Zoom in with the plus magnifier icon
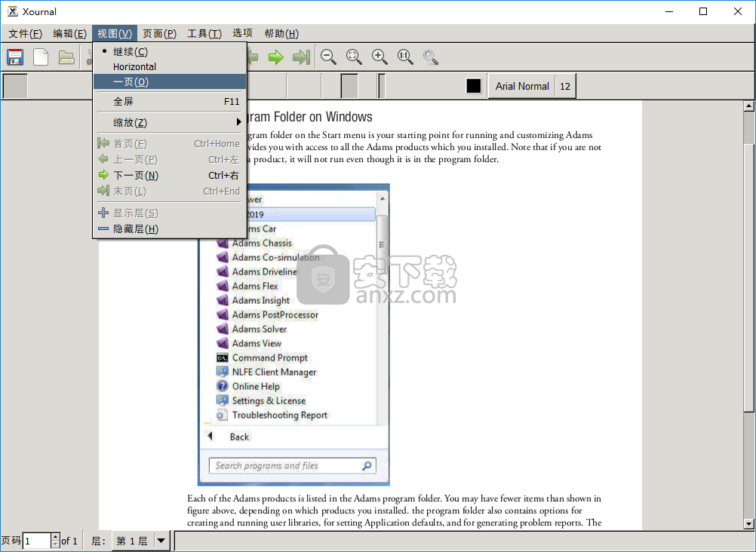This screenshot has width=756, height=552. 380,57
